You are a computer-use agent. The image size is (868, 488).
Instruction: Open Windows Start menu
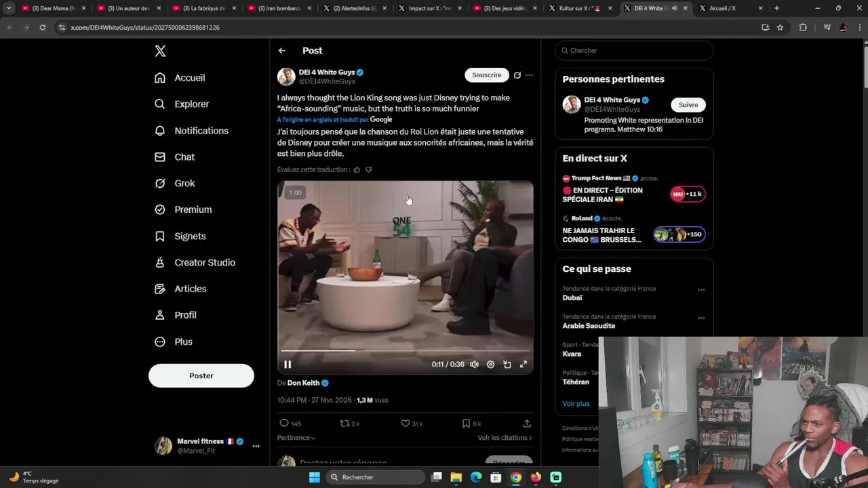[314, 477]
